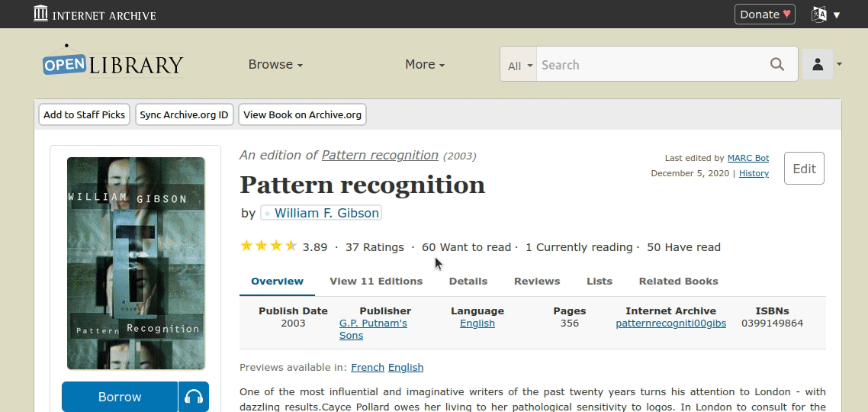Click the star rating graphic
This screenshot has width=868, height=412.
coord(268,246)
